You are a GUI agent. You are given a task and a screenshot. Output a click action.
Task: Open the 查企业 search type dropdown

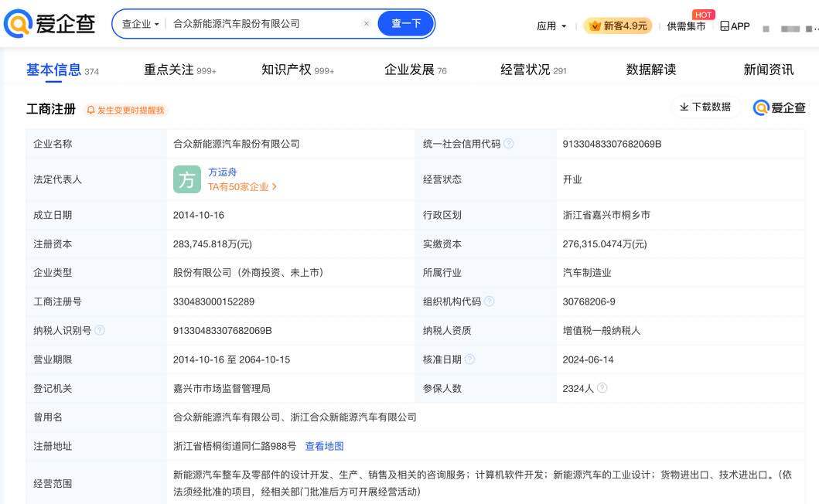click(140, 24)
